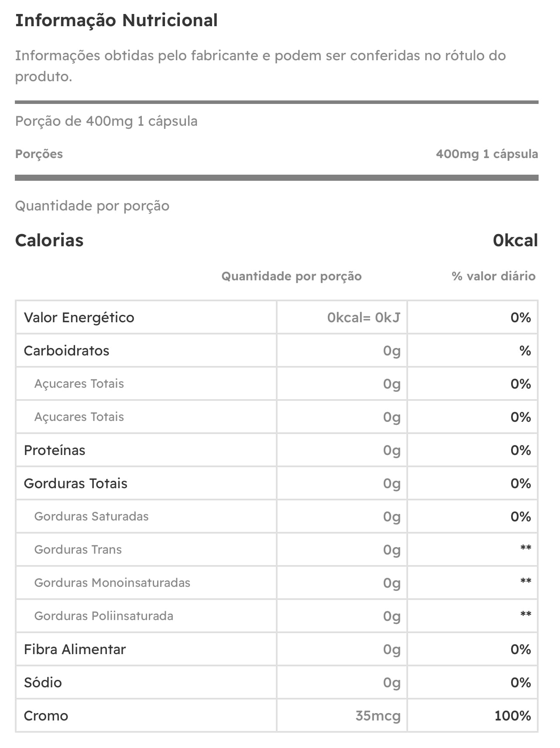
Task: Click the 0kcal= 0kJ cell
Action: (363, 317)
